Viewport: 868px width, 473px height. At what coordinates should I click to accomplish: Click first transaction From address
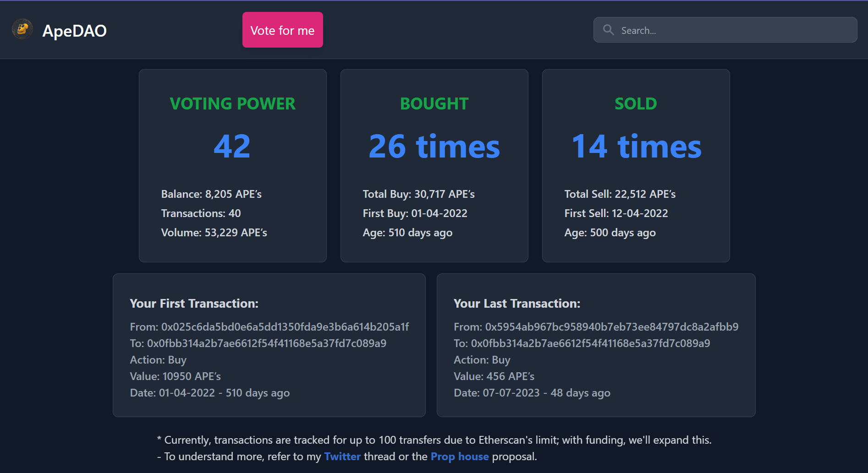285,327
